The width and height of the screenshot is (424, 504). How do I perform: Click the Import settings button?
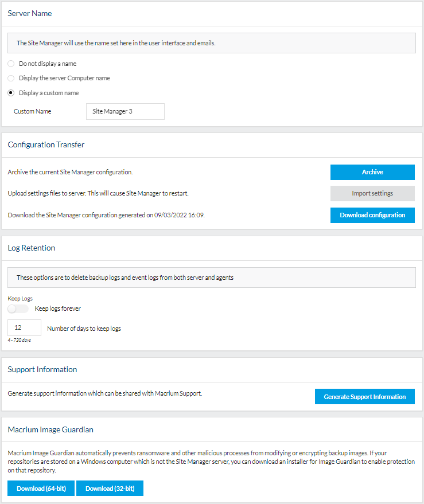(372, 193)
